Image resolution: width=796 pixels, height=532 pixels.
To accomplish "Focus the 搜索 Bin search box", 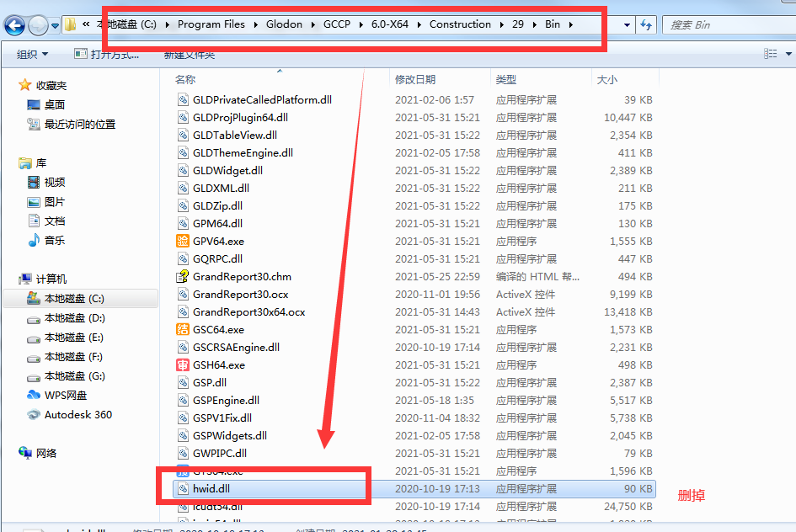I will [731, 25].
